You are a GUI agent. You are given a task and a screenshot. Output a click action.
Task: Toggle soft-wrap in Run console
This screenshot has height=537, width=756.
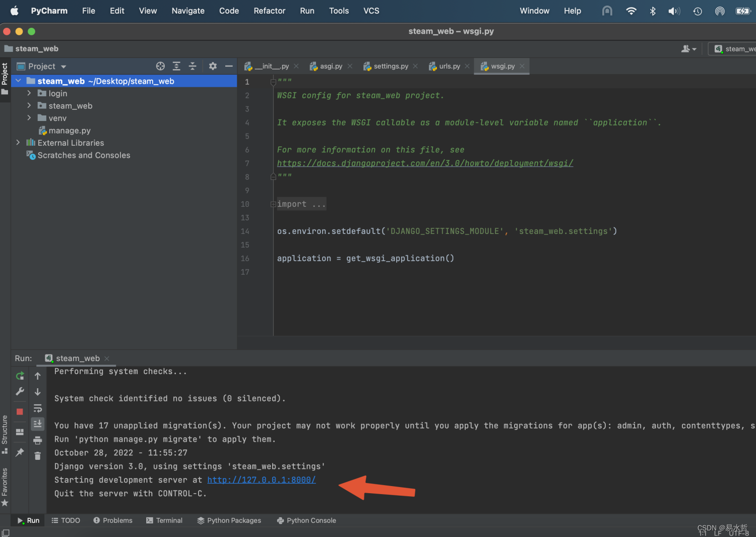tap(37, 408)
